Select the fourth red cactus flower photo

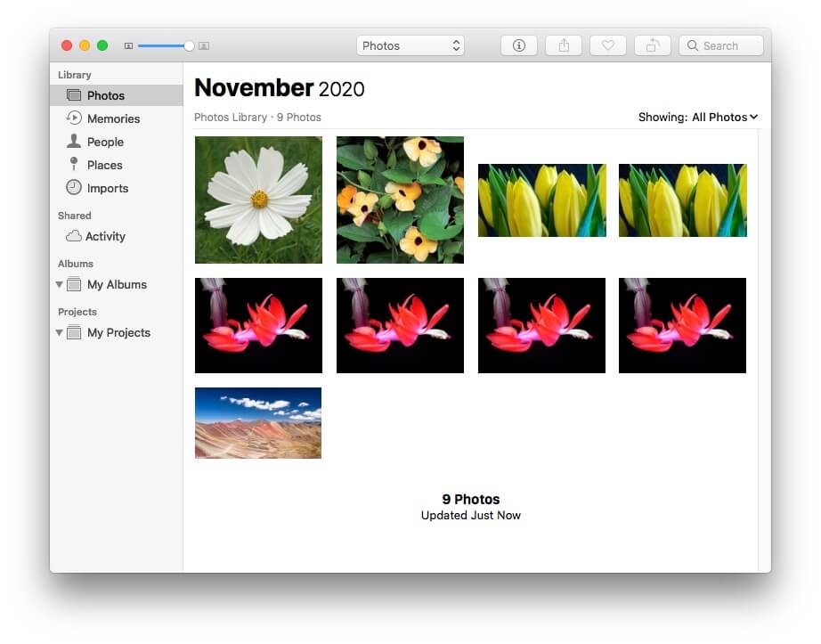(x=683, y=325)
